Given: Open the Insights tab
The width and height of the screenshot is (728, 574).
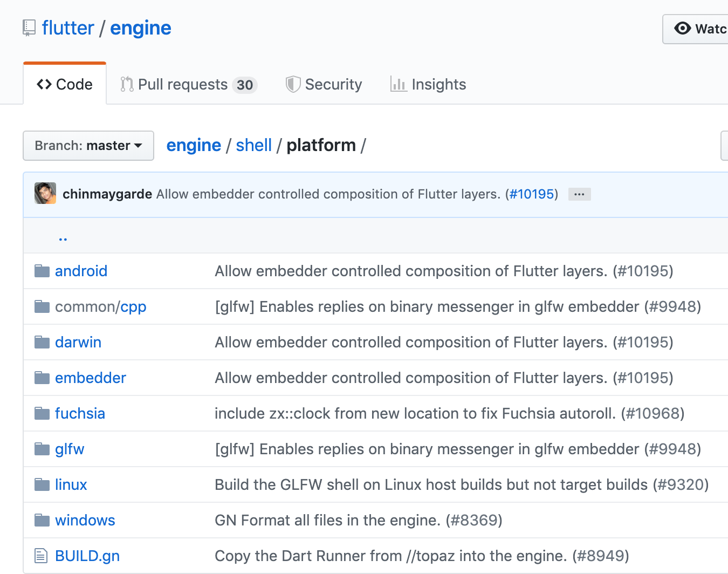Looking at the screenshot, I should tap(428, 85).
